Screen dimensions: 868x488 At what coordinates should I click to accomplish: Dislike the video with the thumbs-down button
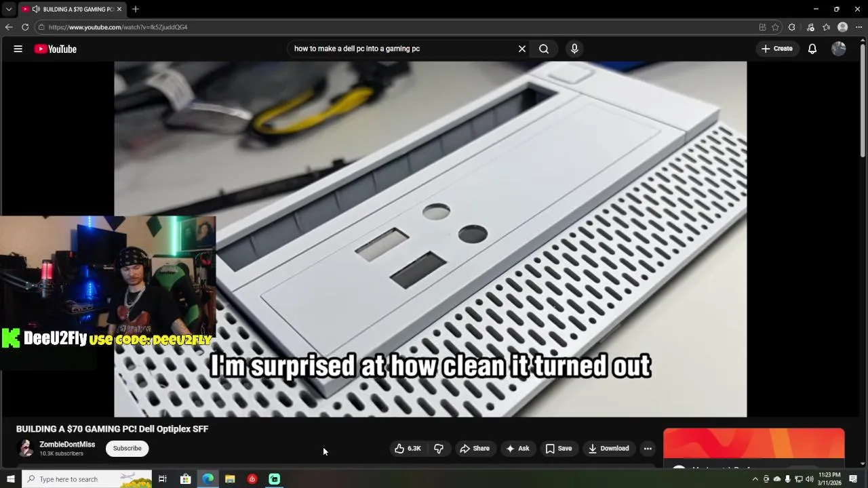(439, 448)
